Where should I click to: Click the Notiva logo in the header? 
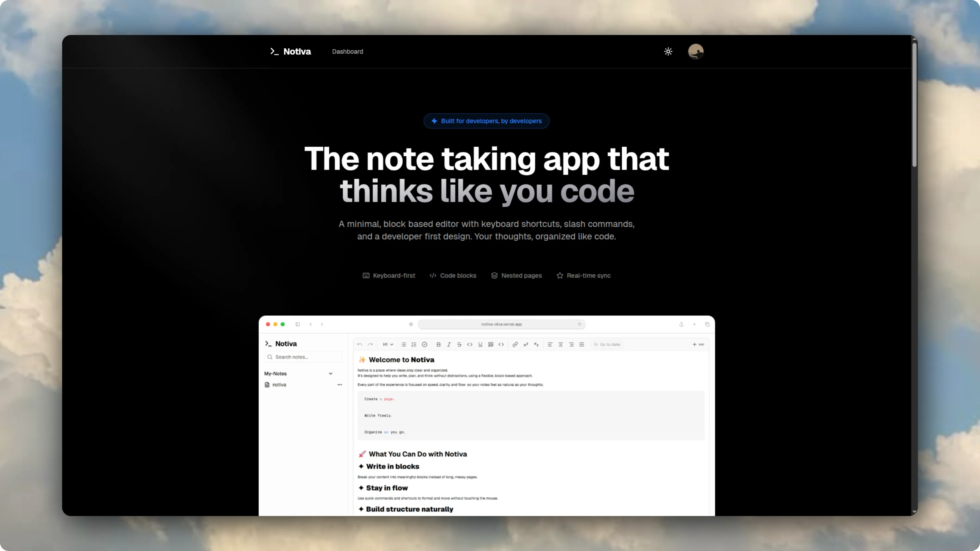pos(290,51)
